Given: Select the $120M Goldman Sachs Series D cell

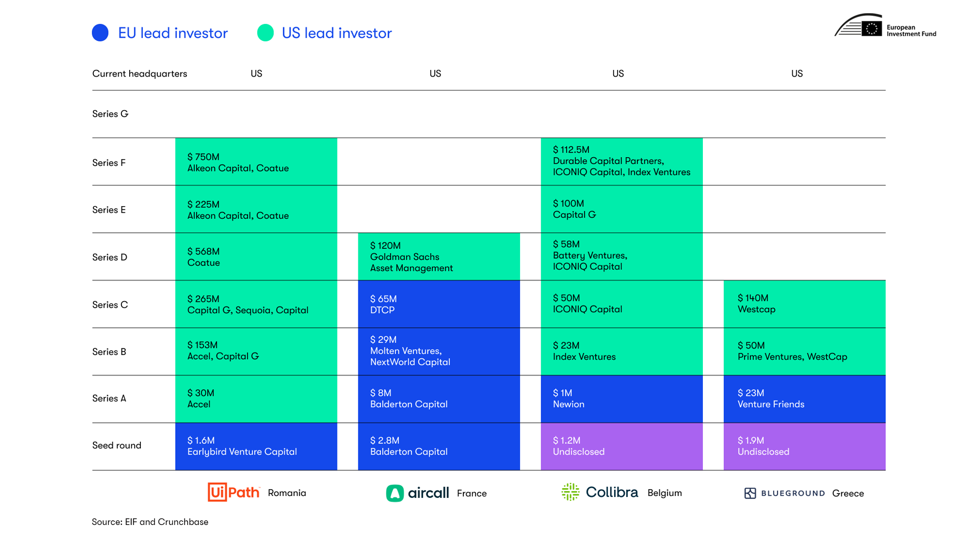Looking at the screenshot, I should click(x=438, y=257).
